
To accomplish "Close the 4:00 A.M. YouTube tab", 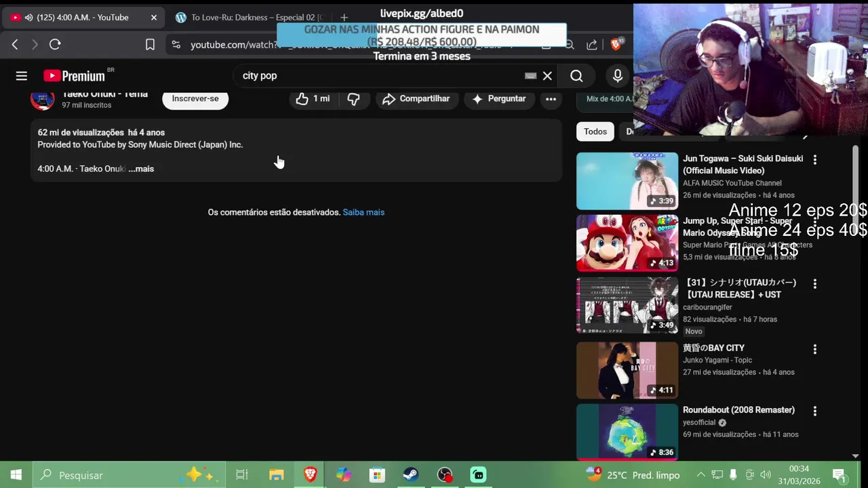I will 154,18.
